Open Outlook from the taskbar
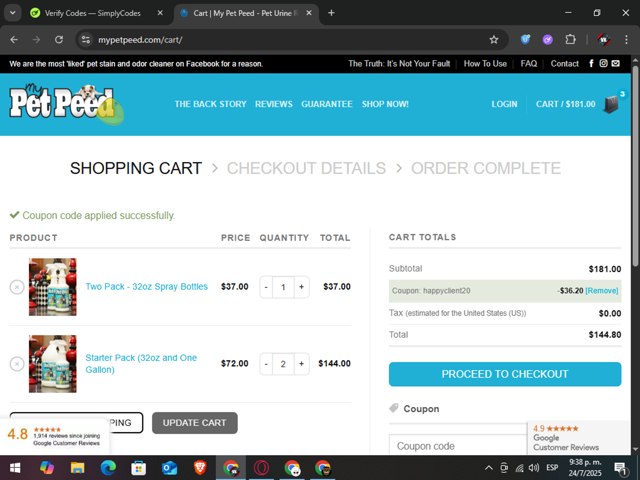Viewport: 640px width, 480px height. coord(169,468)
